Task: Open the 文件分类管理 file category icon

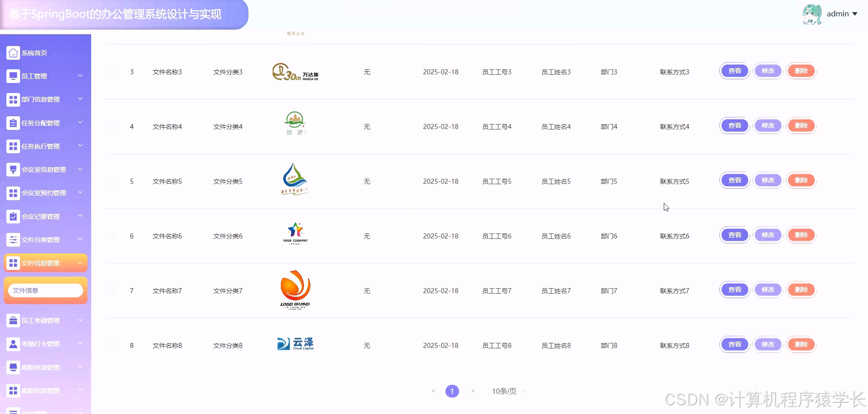Action: click(x=13, y=239)
